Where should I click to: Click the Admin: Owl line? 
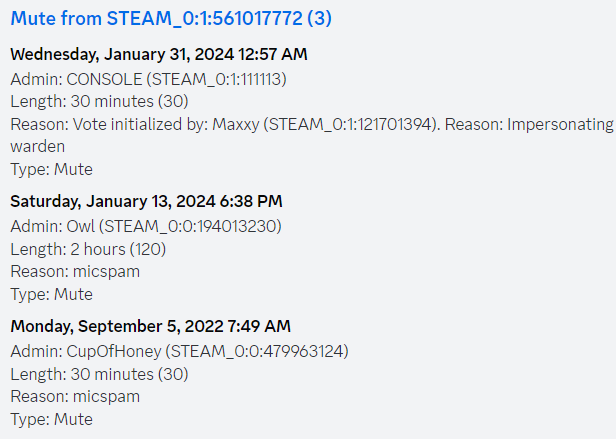pyautogui.click(x=146, y=226)
